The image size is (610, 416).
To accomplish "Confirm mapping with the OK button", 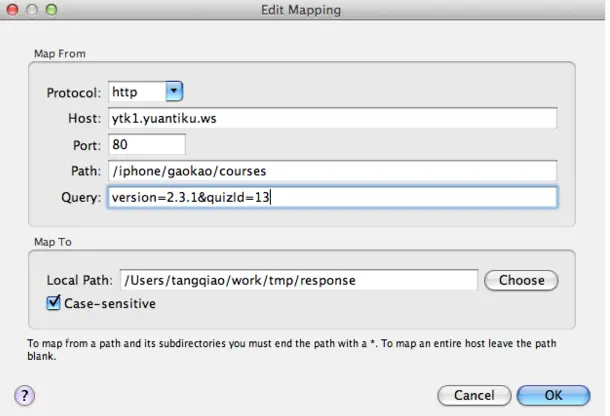I will pos(553,395).
